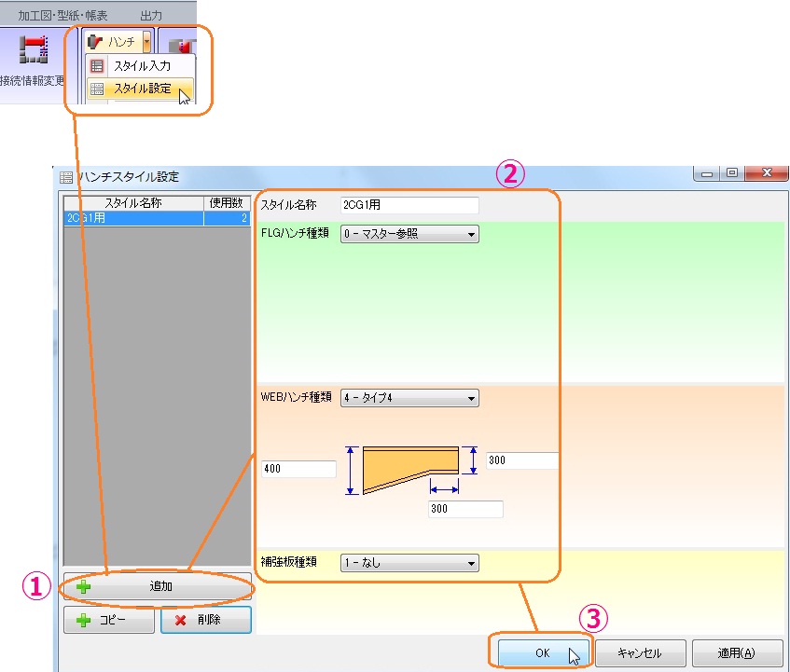This screenshot has width=790, height=672.
Task: Maximize the ハンチスタイル設定 dialog
Action: pos(732,173)
